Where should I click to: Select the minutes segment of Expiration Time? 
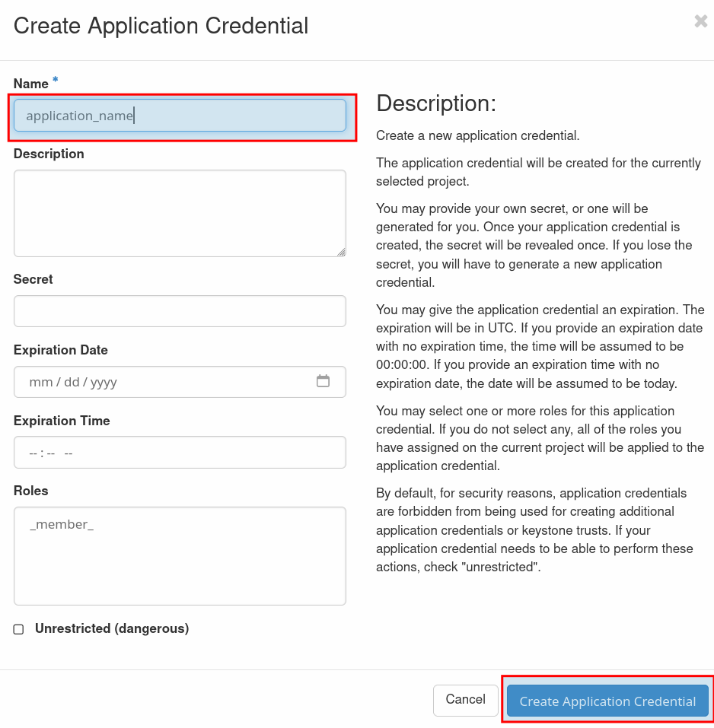pos(50,453)
